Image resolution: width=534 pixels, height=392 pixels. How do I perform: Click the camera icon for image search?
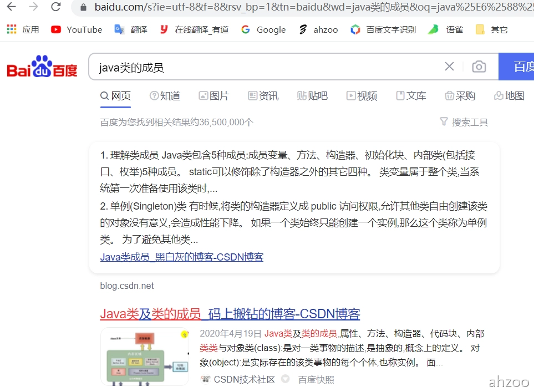point(479,67)
